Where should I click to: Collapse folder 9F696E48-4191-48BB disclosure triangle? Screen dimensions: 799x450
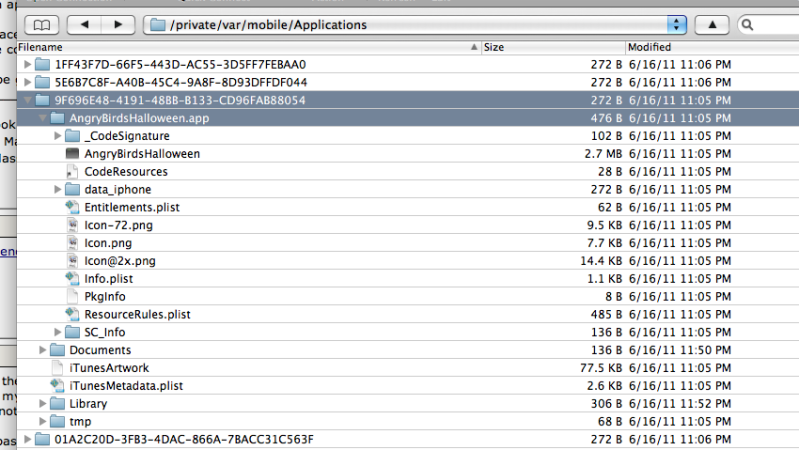point(28,100)
